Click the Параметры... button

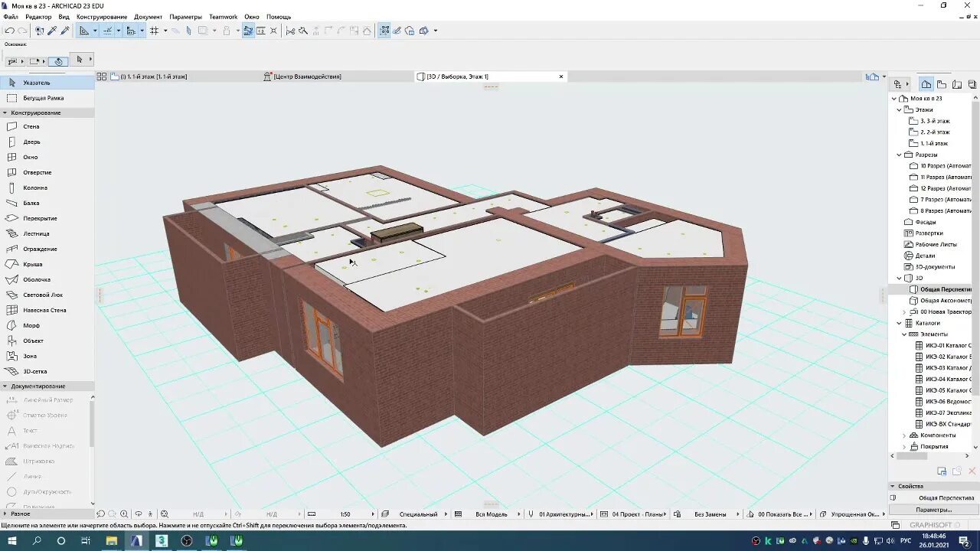[x=934, y=510]
